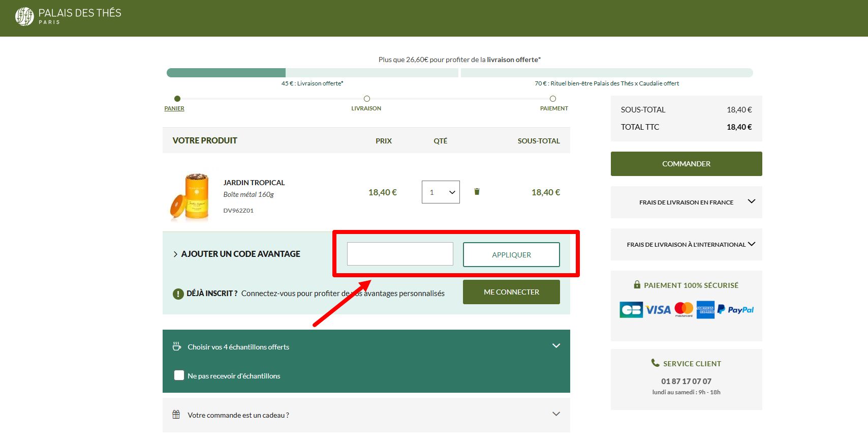The width and height of the screenshot is (868, 438).
Task: Select the Visa payment logo
Action: [658, 310]
